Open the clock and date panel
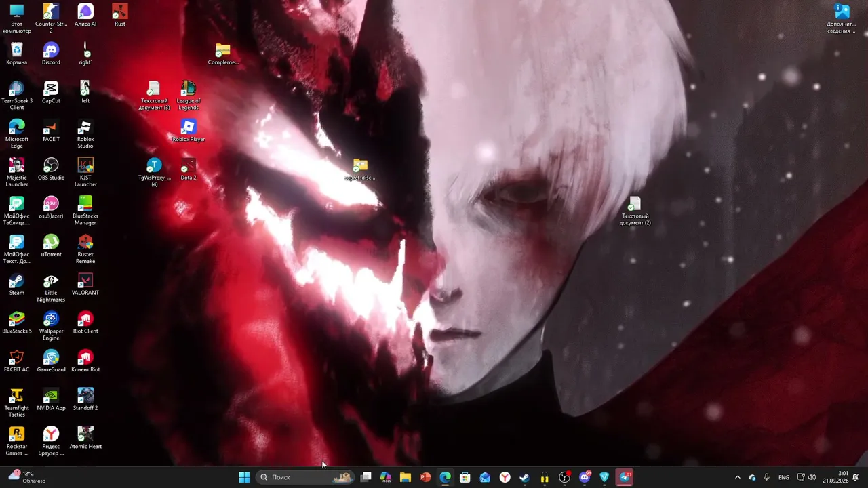 pos(835,477)
